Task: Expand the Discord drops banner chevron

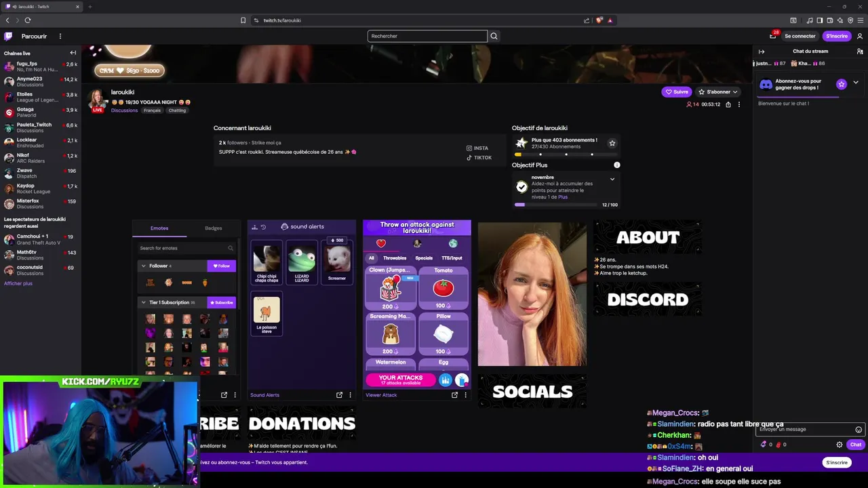Action: [856, 83]
